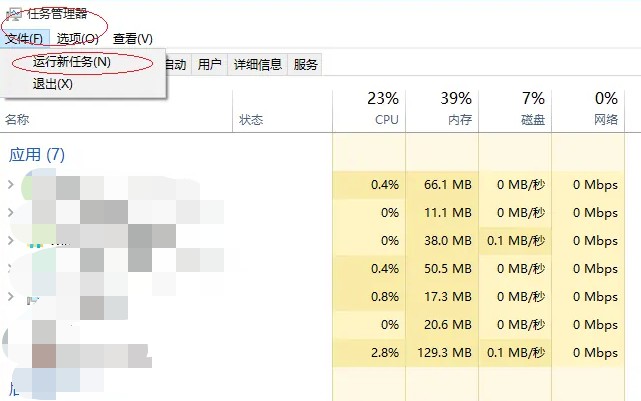Expand the app row using 66.1 MB memory
Image resolution: width=641 pixels, height=401 pixels.
tap(11, 185)
